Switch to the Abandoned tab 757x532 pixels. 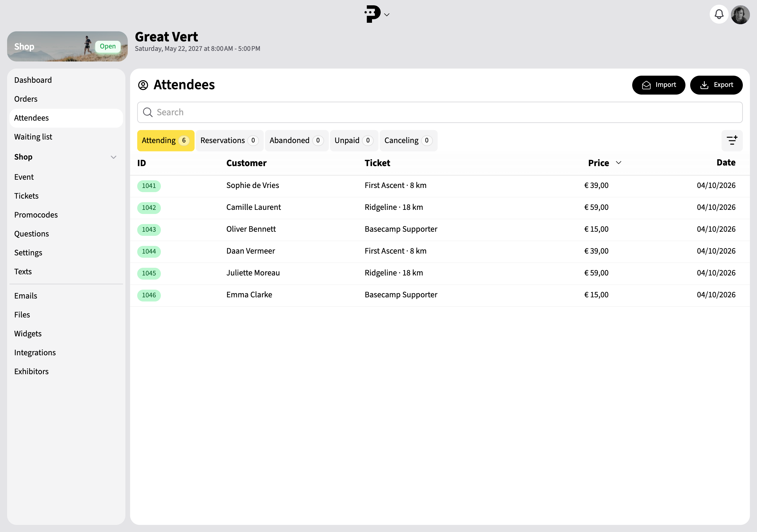[296, 141]
